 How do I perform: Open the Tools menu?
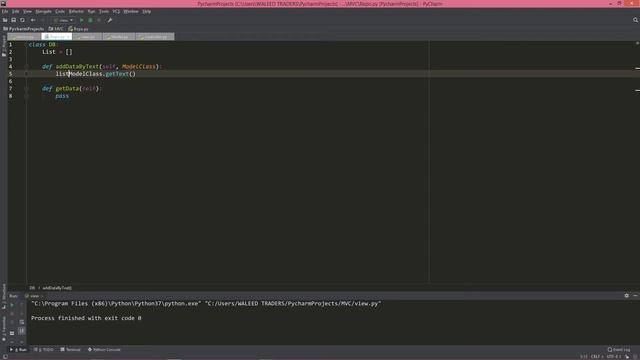104,11
